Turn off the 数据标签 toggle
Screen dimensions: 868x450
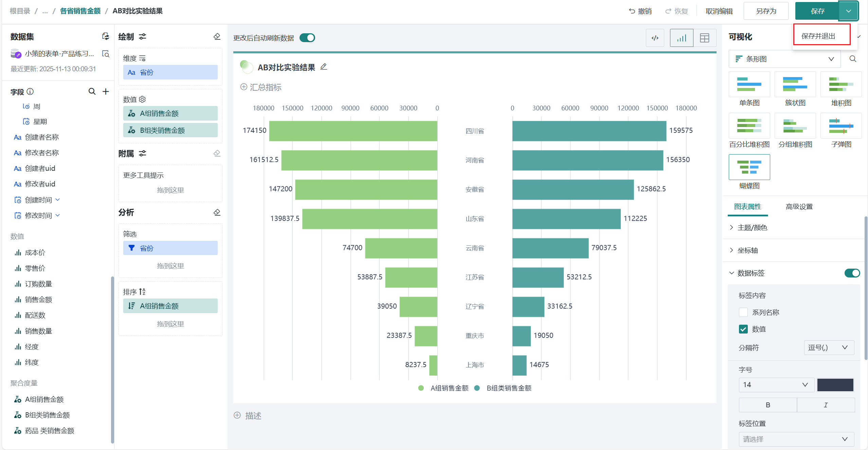pyautogui.click(x=852, y=273)
